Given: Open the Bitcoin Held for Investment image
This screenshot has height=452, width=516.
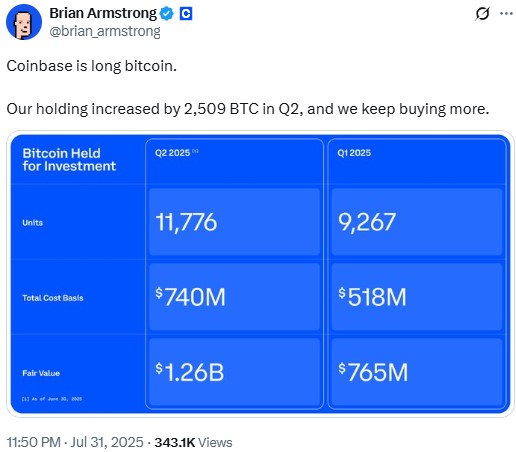Looking at the screenshot, I should 260,274.
